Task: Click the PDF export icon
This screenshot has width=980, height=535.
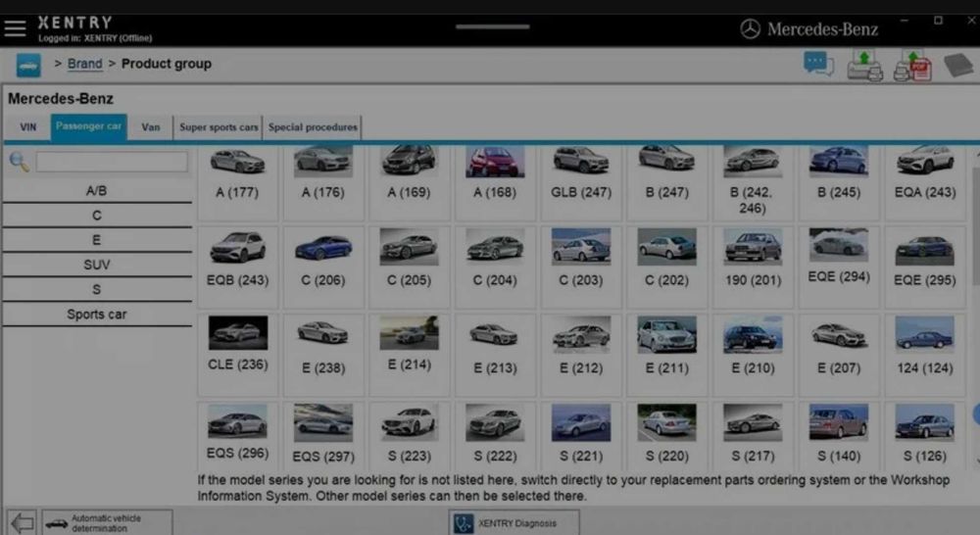Action: tap(912, 67)
